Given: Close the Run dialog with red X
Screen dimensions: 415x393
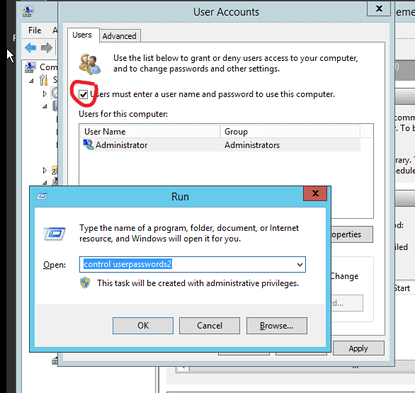Looking at the screenshot, I should click(315, 193).
